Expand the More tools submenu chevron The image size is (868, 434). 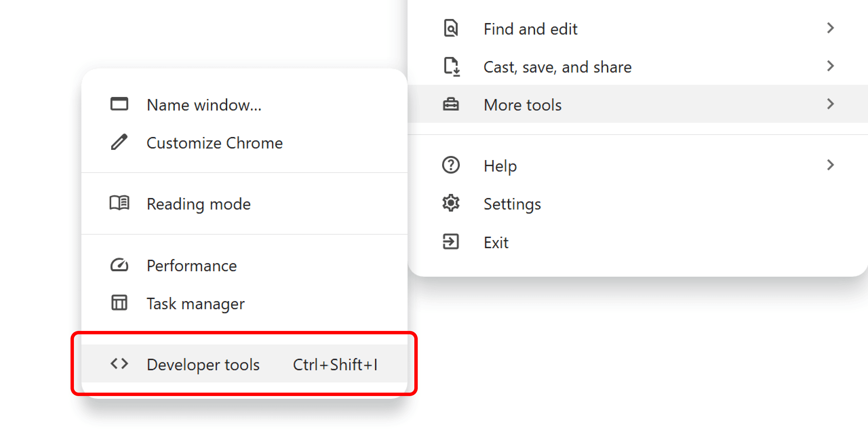pos(830,104)
